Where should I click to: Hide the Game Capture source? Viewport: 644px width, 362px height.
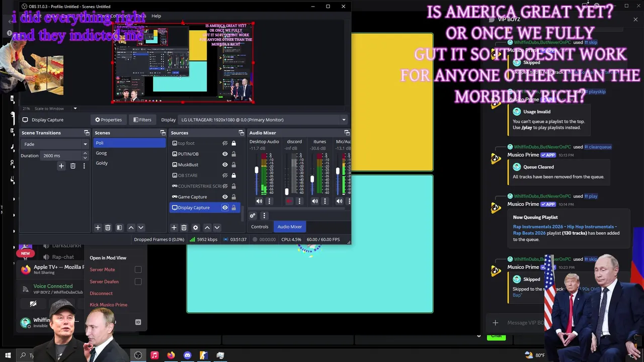pyautogui.click(x=225, y=197)
